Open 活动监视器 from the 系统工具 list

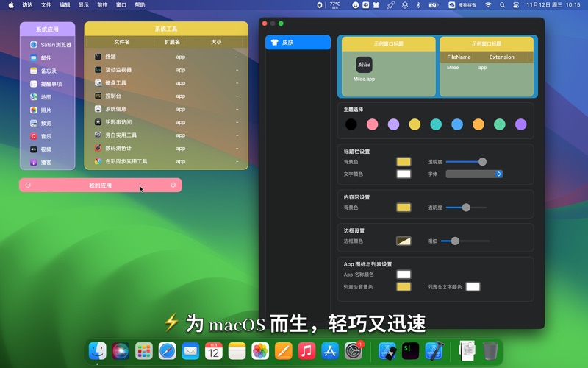98,70
